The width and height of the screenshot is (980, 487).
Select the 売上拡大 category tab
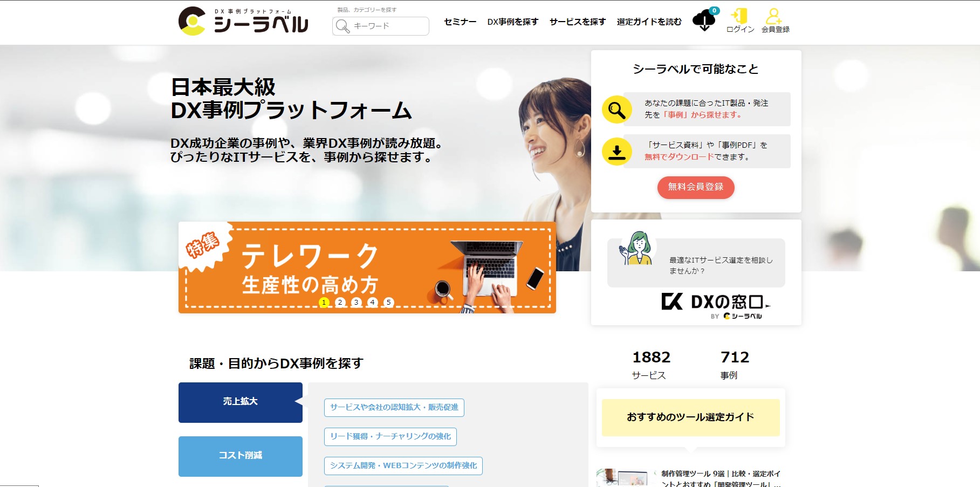click(241, 402)
